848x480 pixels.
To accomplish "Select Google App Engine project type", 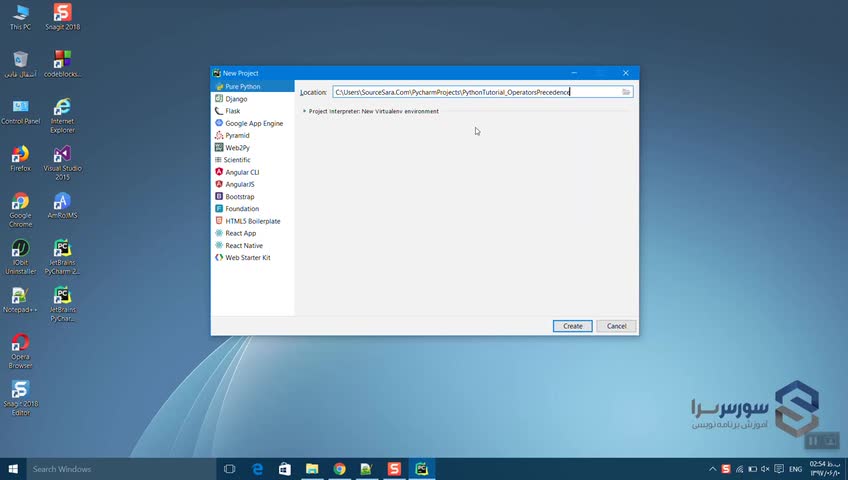I will pos(253,123).
